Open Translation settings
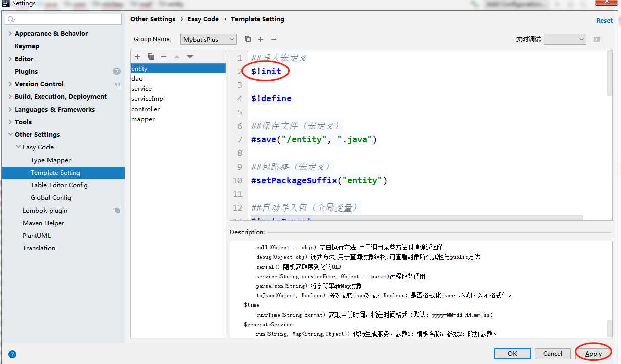621x364 pixels. point(39,248)
